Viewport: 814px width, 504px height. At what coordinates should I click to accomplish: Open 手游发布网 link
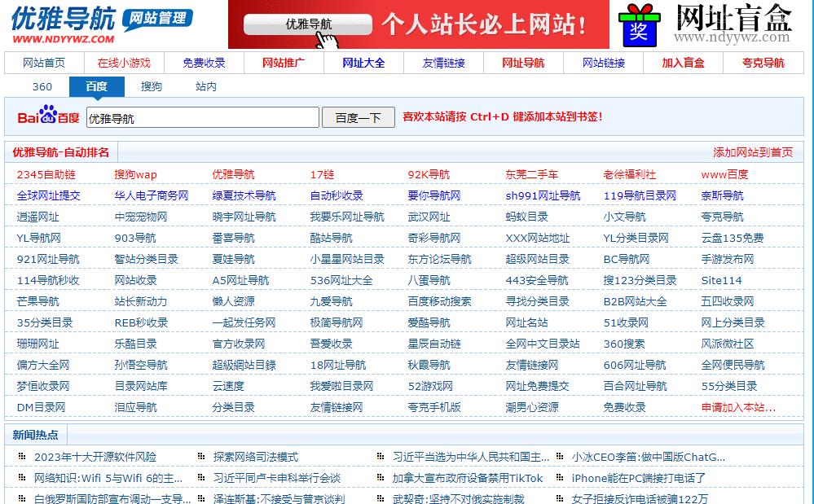pos(728,259)
